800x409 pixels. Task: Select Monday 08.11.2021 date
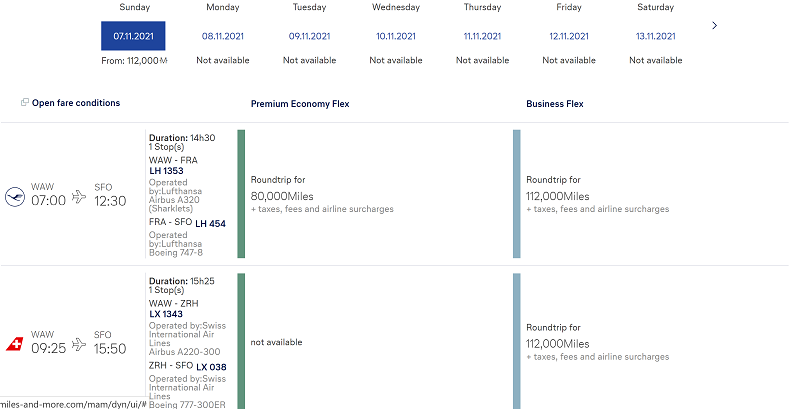[x=222, y=36]
